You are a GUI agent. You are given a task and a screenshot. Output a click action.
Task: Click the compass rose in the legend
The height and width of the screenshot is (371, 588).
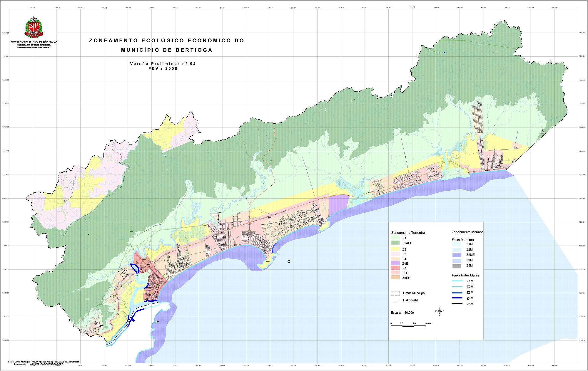(x=439, y=311)
